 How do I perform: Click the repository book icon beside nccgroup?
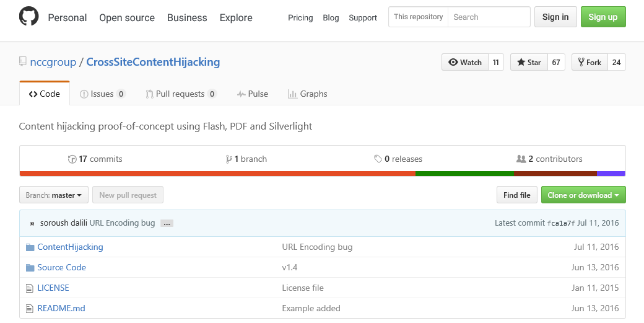click(x=23, y=62)
